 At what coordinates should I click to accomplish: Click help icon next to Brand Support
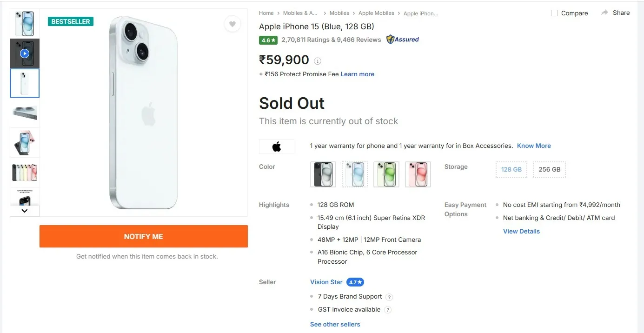pyautogui.click(x=389, y=297)
